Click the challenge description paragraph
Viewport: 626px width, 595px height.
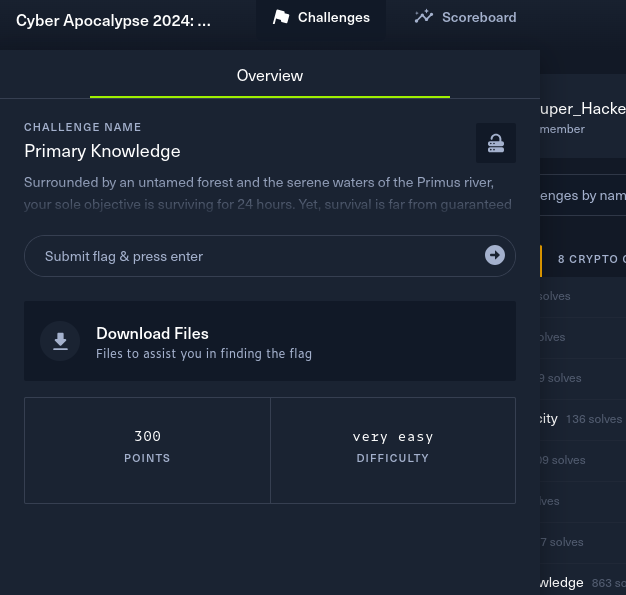pos(267,193)
